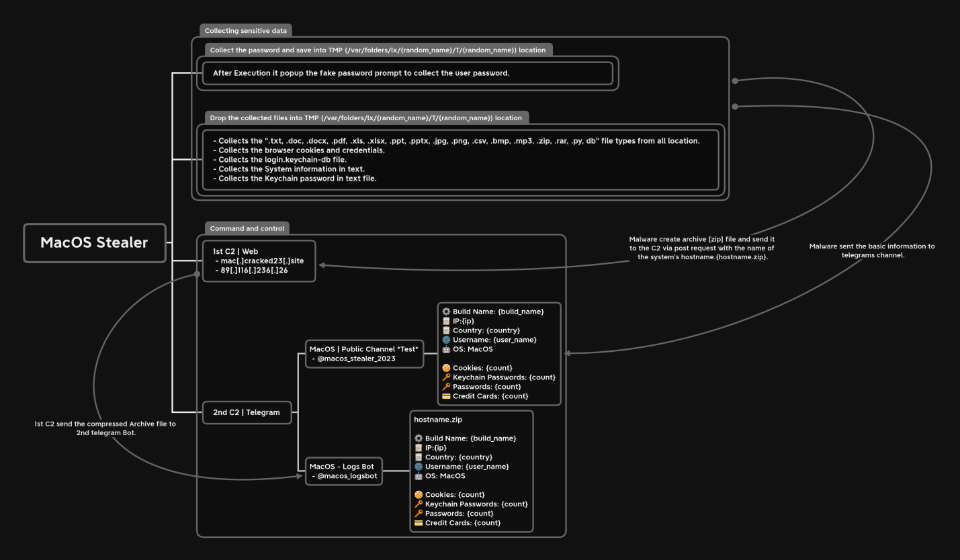Viewport: 960px width, 560px height.
Task: Select the MacOS Stealer root node
Action: [95, 243]
